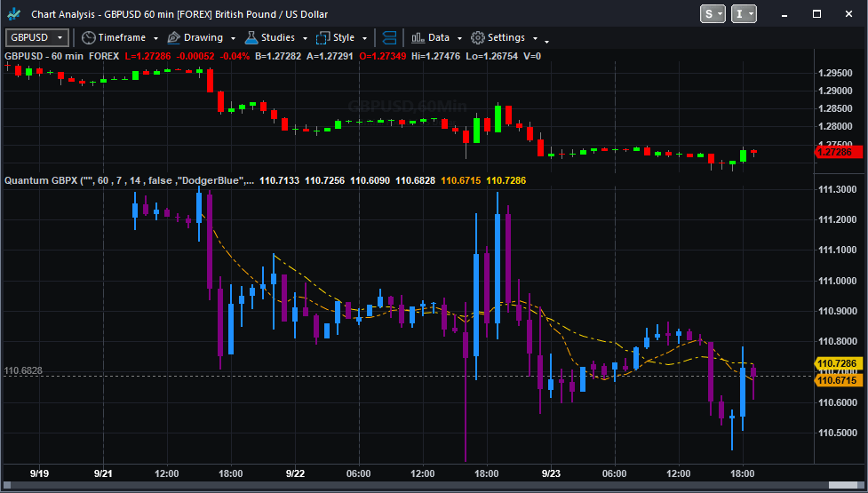Click the "FOREX" label in status line
The image size is (868, 493).
(104, 56)
